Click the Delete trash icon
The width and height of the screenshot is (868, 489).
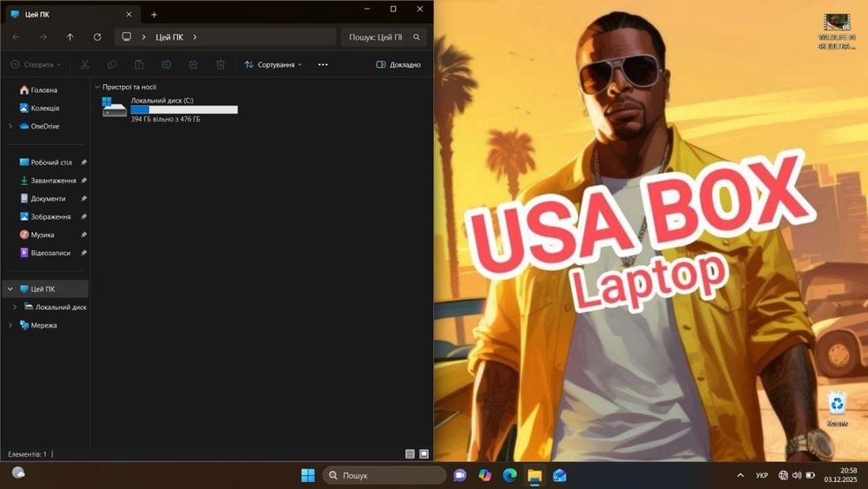click(x=220, y=65)
